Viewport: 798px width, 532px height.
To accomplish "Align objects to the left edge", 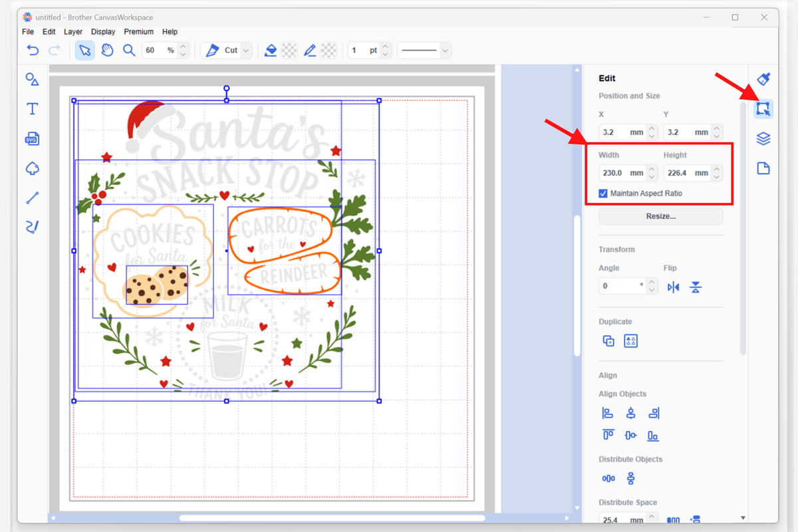I will [608, 413].
